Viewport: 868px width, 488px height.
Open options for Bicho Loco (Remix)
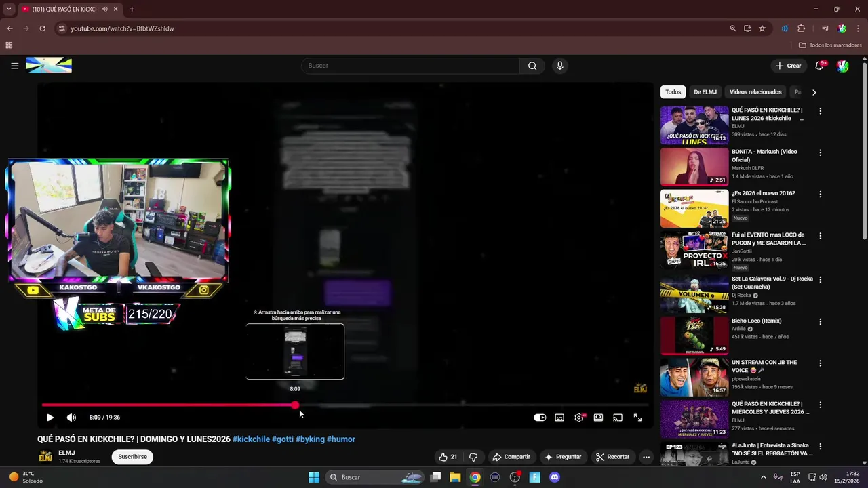[x=820, y=321]
